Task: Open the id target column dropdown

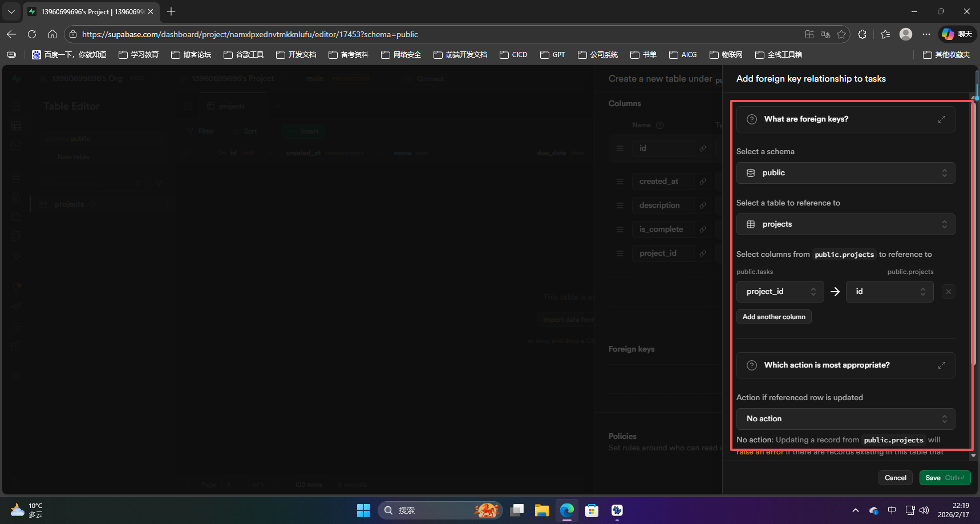Action: point(889,292)
